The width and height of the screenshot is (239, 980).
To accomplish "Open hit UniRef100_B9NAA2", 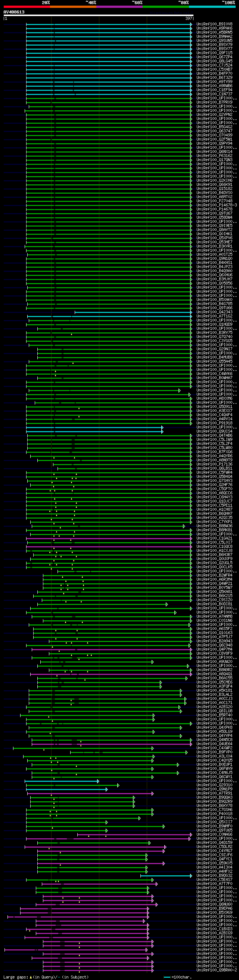I will (214, 37).
